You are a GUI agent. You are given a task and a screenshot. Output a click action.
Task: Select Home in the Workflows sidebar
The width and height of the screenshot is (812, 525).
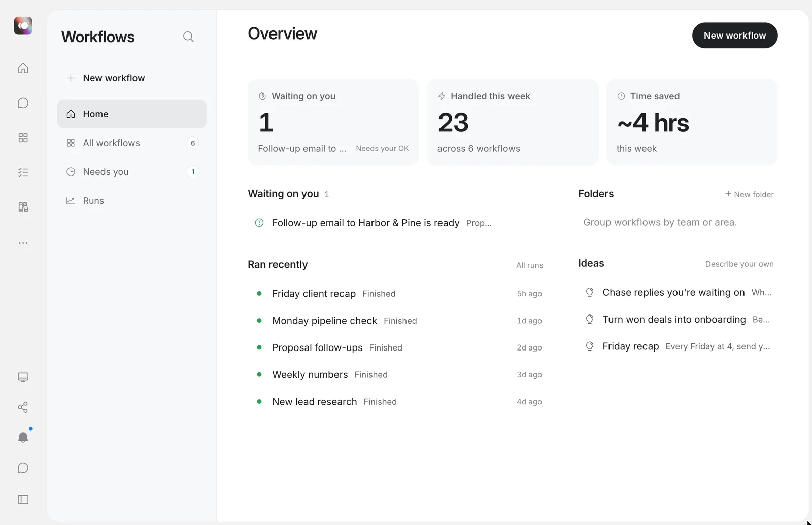132,114
